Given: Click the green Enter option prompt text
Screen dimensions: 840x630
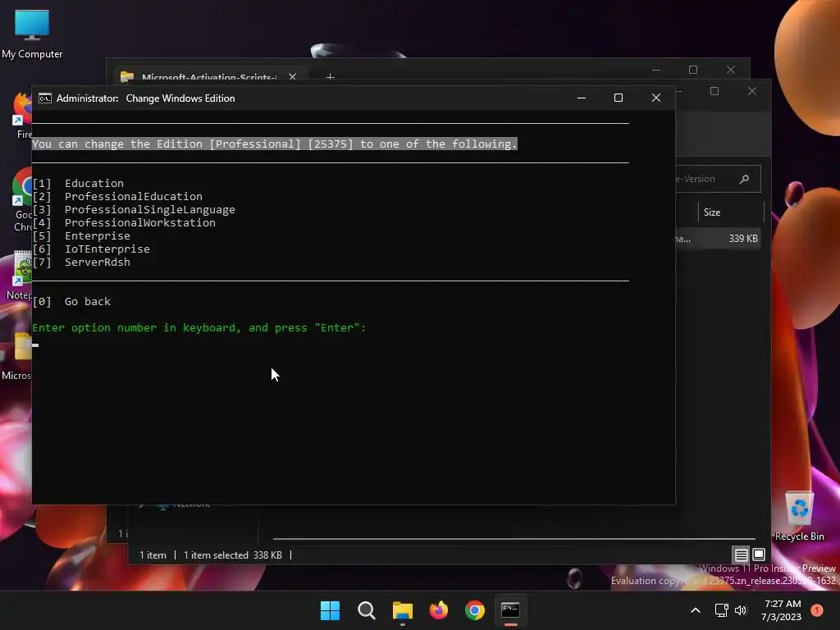Looking at the screenshot, I should [x=199, y=328].
